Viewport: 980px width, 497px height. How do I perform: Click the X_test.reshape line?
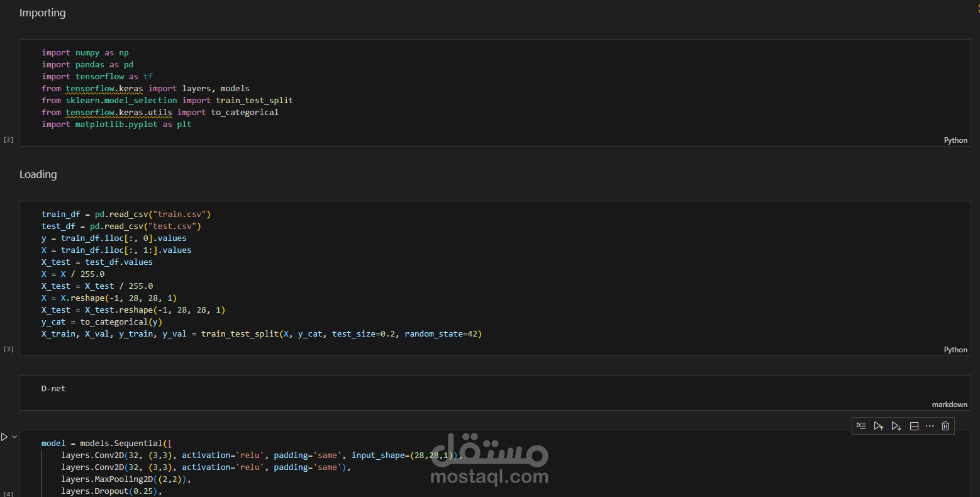pyautogui.click(x=133, y=310)
